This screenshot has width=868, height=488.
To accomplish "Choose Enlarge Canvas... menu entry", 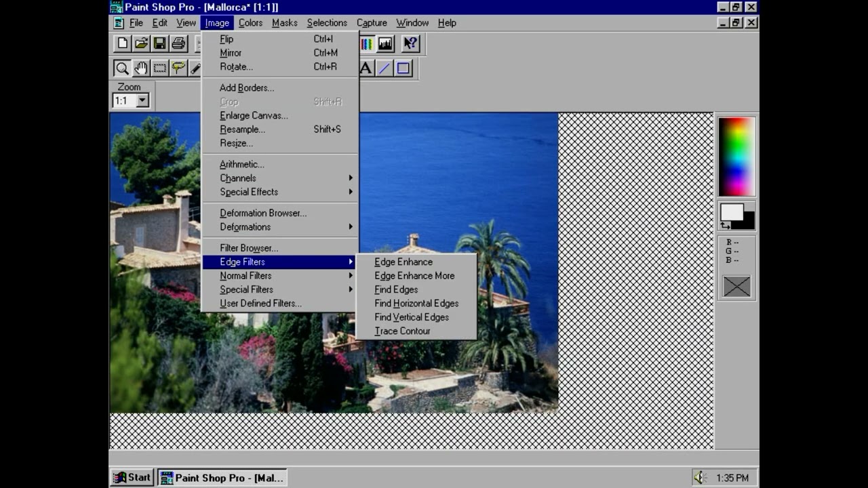I will 280,115.
